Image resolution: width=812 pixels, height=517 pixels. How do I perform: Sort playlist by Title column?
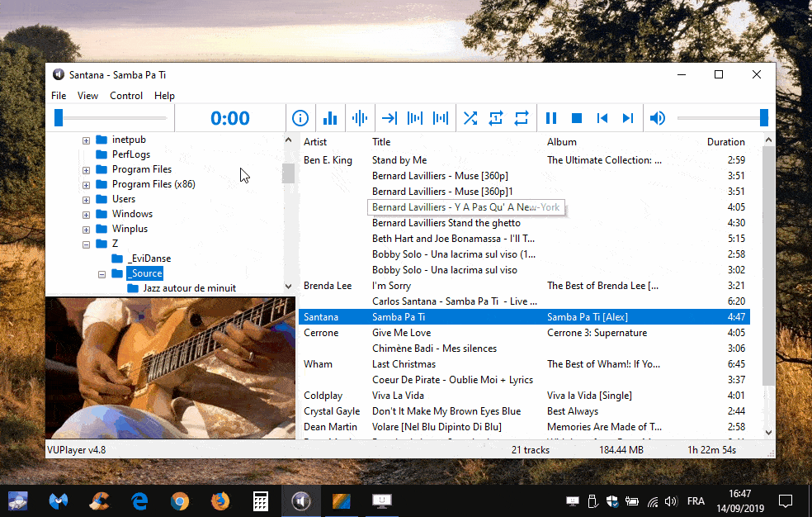[381, 142]
